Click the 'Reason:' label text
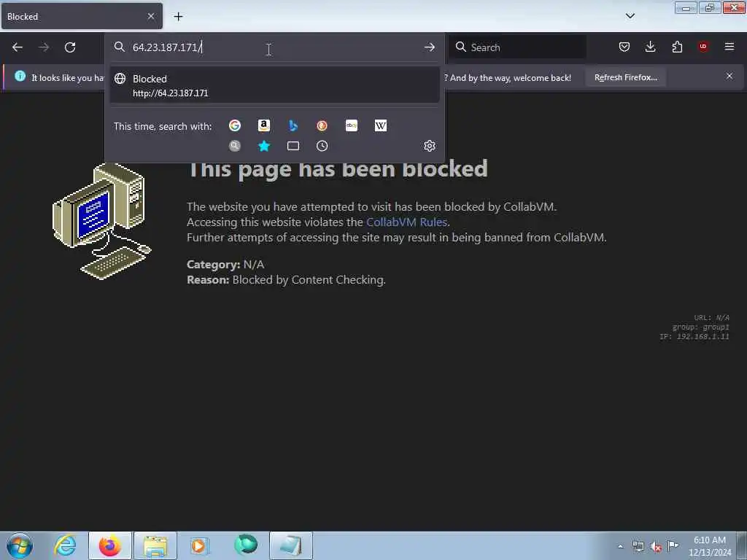Screen dimensions: 747x560 pos(208,280)
